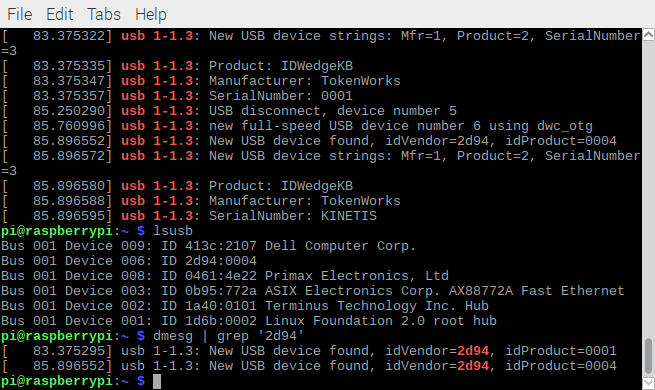Click the cursor at the final prompt
Image resolution: width=655 pixels, height=390 pixels.
(x=157, y=381)
